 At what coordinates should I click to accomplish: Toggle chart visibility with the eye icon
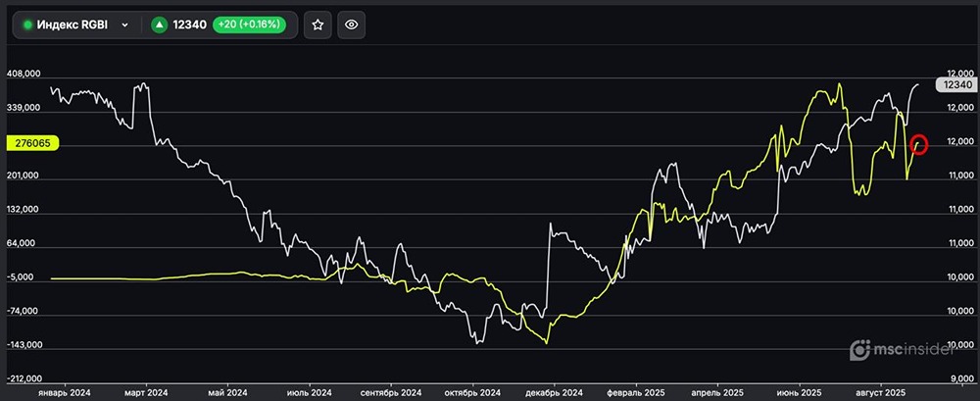353,25
